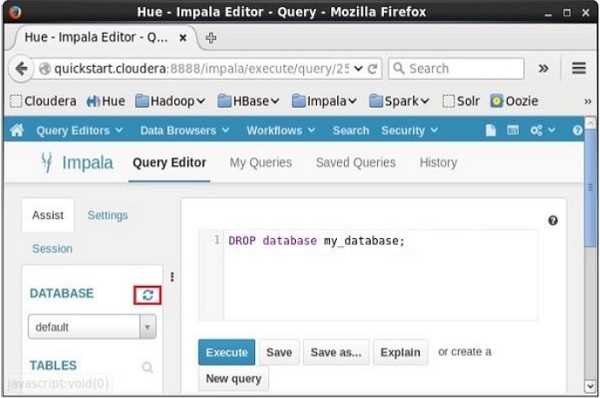This screenshot has width=600, height=398.
Task: Click the Execute button
Action: tap(227, 352)
